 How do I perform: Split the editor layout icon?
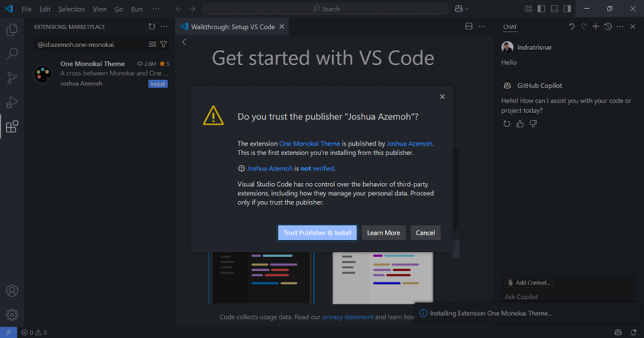[469, 27]
